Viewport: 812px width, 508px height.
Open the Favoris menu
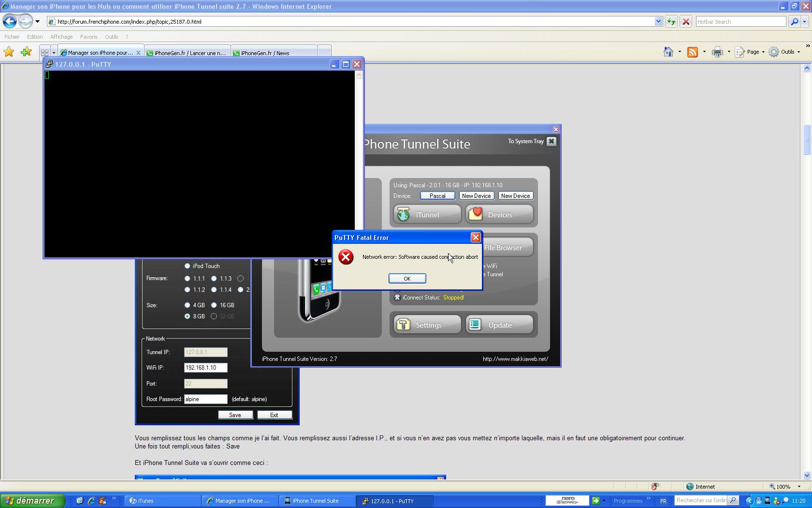coord(88,37)
